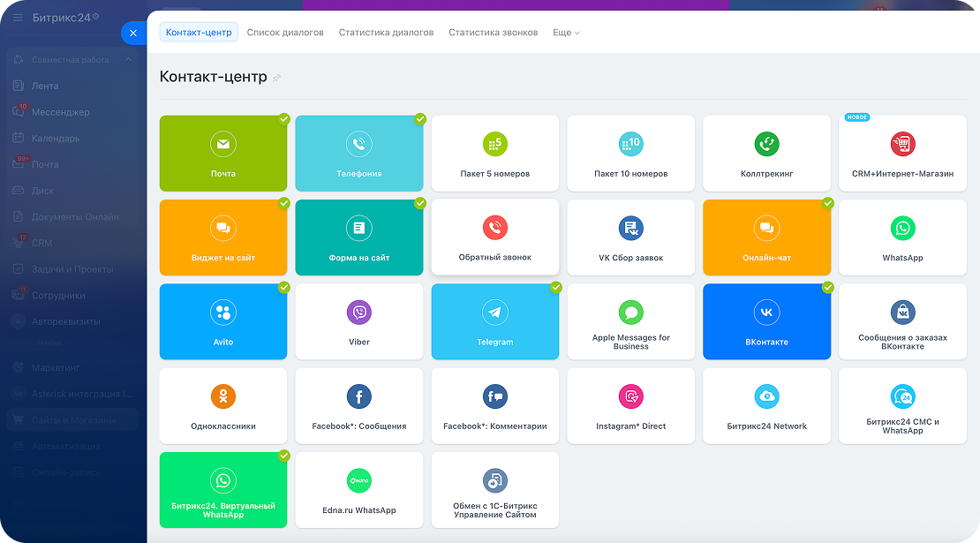The width and height of the screenshot is (980, 543).
Task: Collapse the Совместная работа sidebar section
Action: tap(128, 60)
